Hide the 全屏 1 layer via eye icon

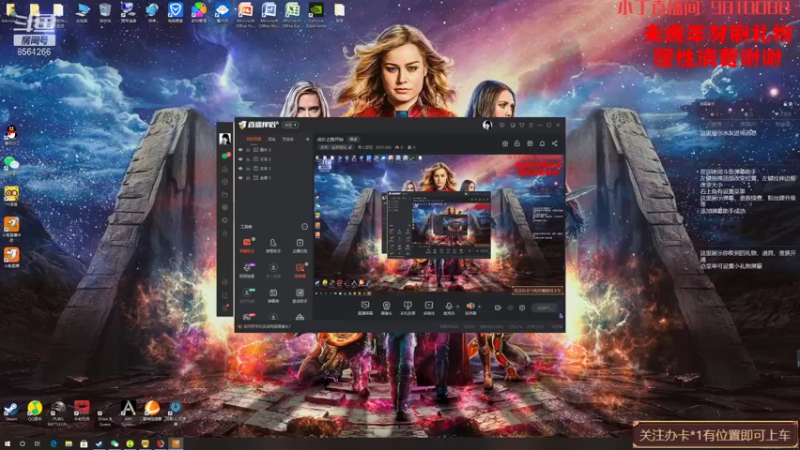tap(240, 178)
